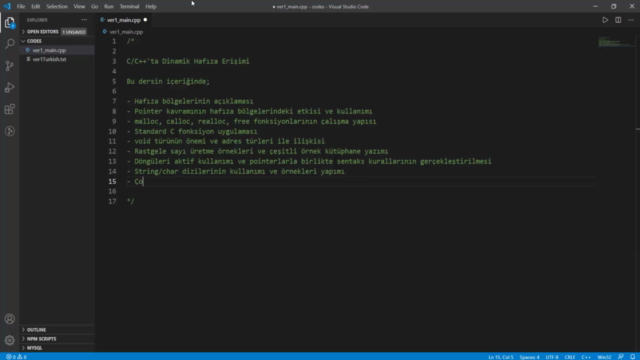Change end of line sequence CRLF
Viewport: 640px width, 360px height.
point(570,357)
